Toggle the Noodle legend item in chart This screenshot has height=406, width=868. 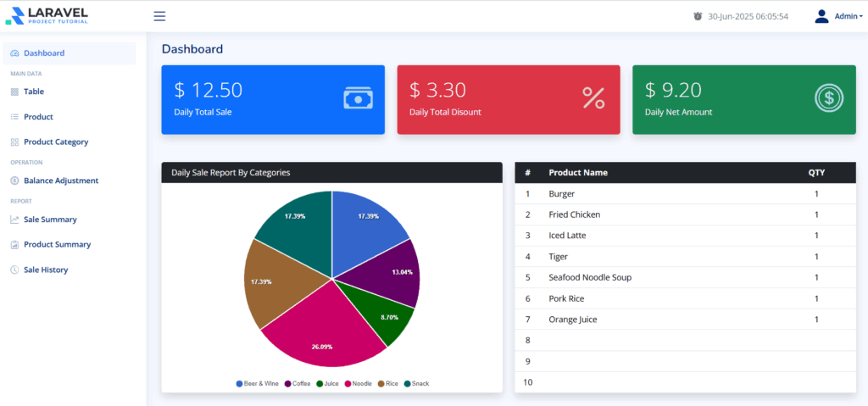coord(358,384)
